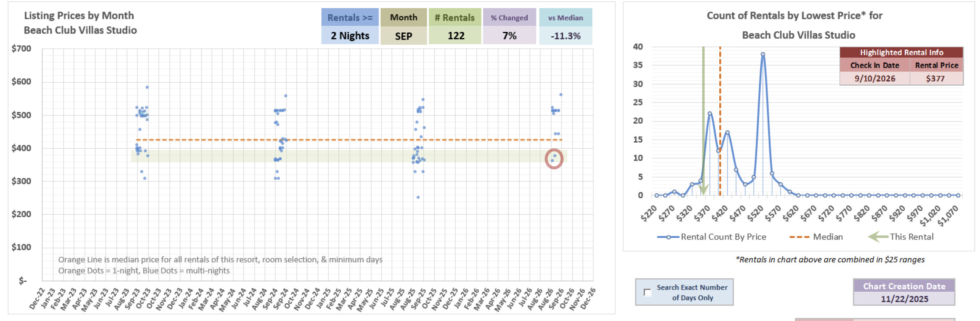Click the green arrowhead on the count chart
The image size is (980, 321).
(x=704, y=190)
